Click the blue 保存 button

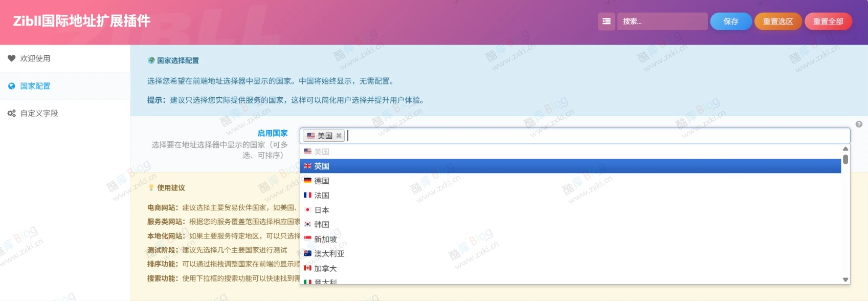tap(730, 21)
